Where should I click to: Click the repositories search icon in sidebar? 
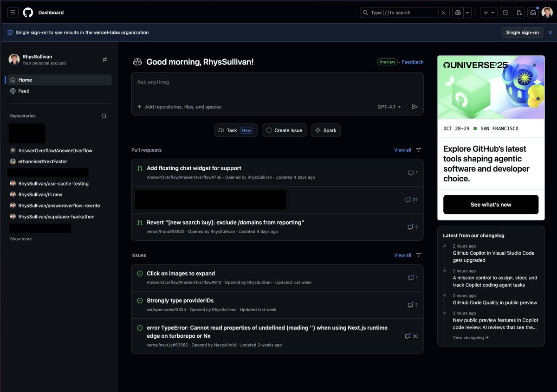click(104, 116)
